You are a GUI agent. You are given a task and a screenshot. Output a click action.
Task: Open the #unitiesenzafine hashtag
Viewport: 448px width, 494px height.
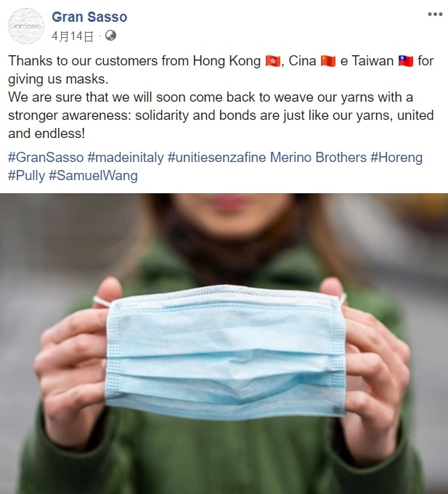pos(217,157)
